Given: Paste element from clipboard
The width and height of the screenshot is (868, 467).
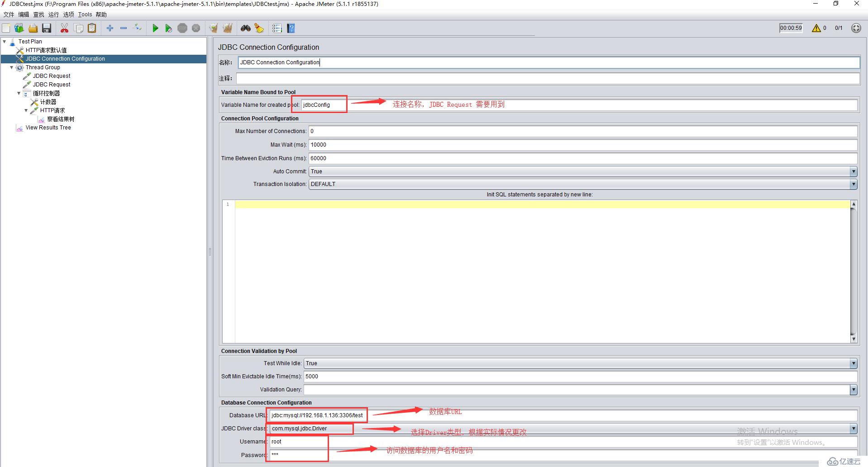Looking at the screenshot, I should pyautogui.click(x=92, y=28).
